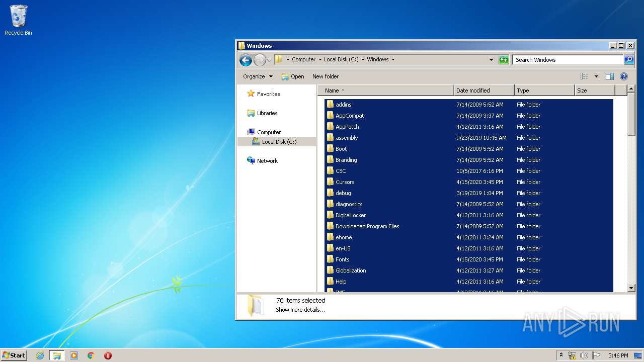Click scrollbar up arrow in file list
This screenshot has height=362, width=644.
[x=632, y=89]
